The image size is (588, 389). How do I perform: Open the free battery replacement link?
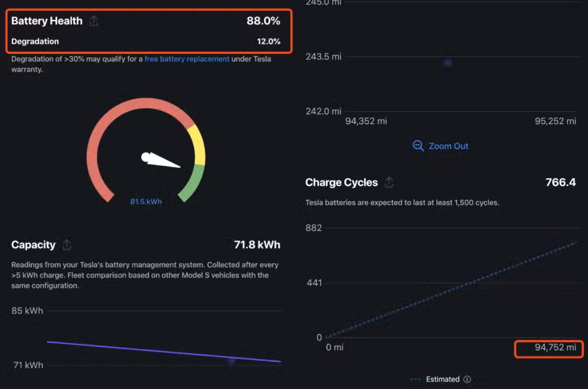pos(187,59)
